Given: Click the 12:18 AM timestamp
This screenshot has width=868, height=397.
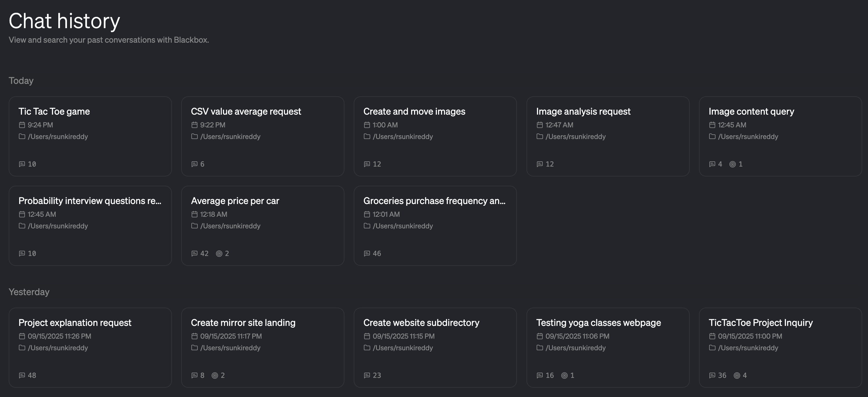Looking at the screenshot, I should pos(214,214).
